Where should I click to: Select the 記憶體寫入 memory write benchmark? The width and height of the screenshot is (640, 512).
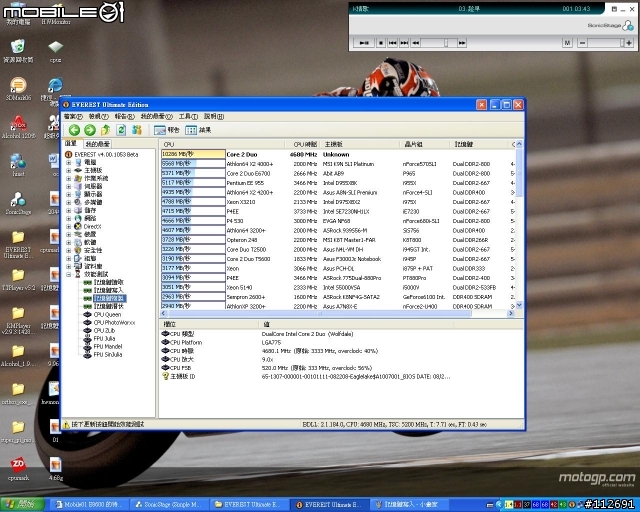click(109, 290)
